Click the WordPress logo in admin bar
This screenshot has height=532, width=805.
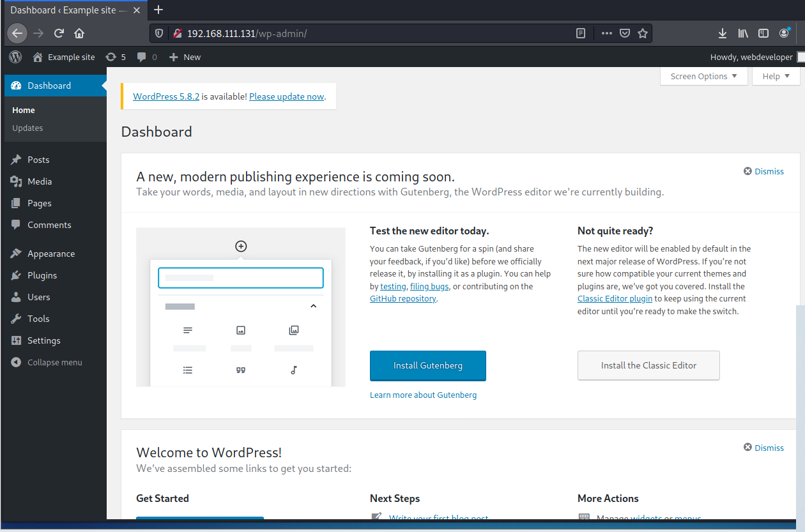(x=15, y=57)
